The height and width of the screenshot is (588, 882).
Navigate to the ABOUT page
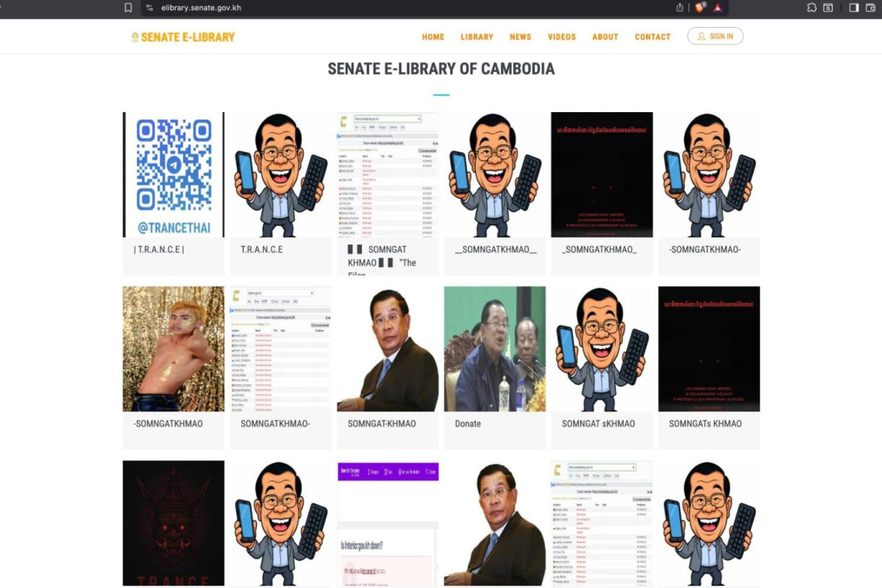(605, 37)
